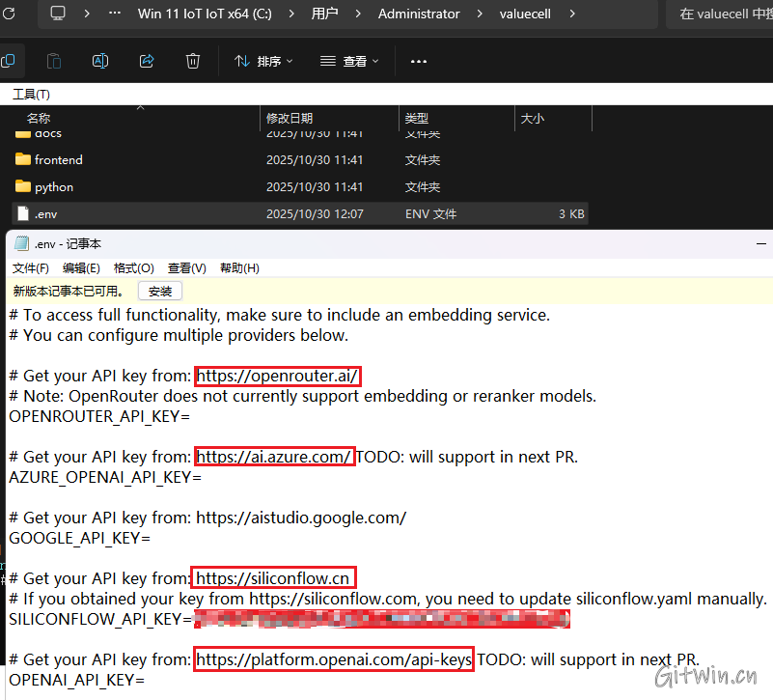The height and width of the screenshot is (700, 773).
Task: Click the Rename icon in Explorer toolbar
Action: pos(100,61)
